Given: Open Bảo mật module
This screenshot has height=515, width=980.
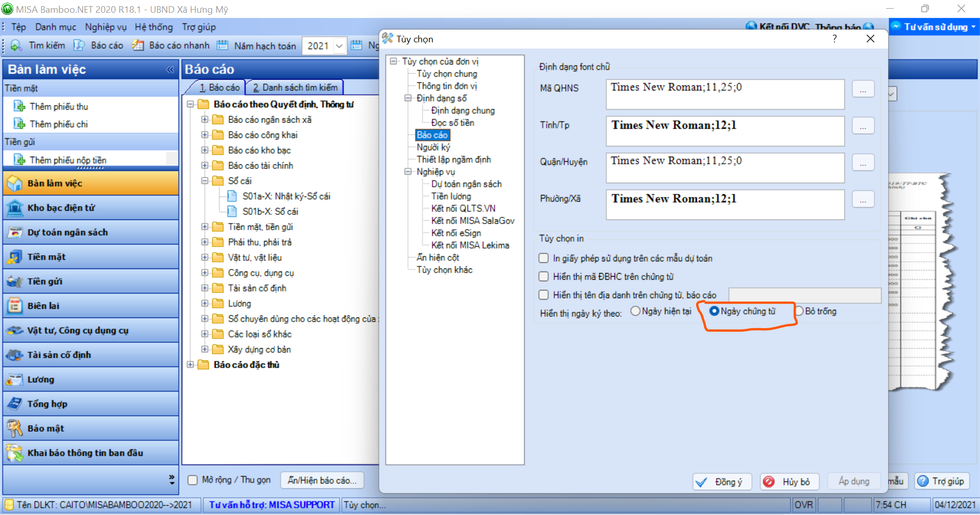Looking at the screenshot, I should (91, 428).
